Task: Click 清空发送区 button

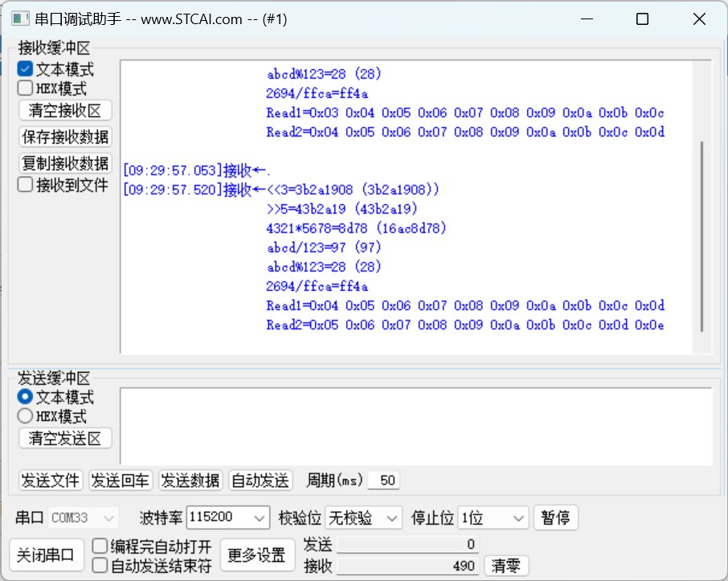Action: (65, 439)
